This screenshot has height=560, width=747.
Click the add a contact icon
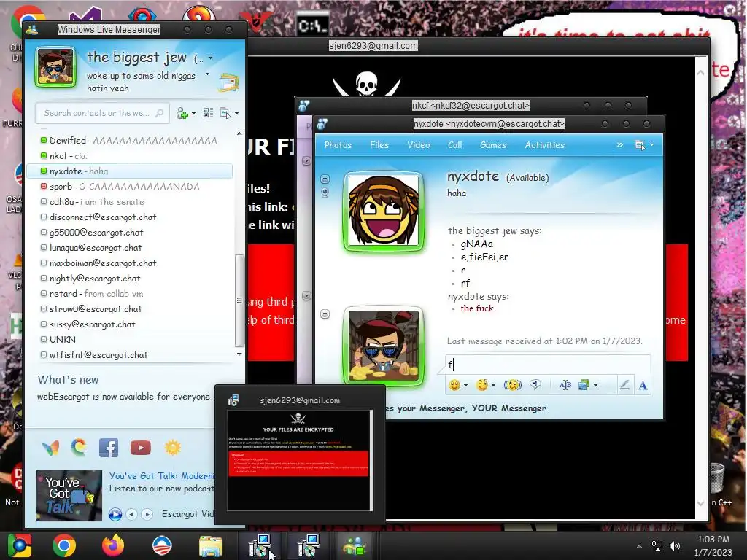182,113
